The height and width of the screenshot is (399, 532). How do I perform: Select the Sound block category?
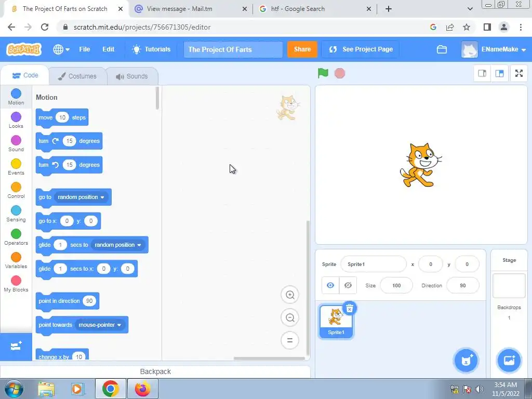[x=16, y=143]
